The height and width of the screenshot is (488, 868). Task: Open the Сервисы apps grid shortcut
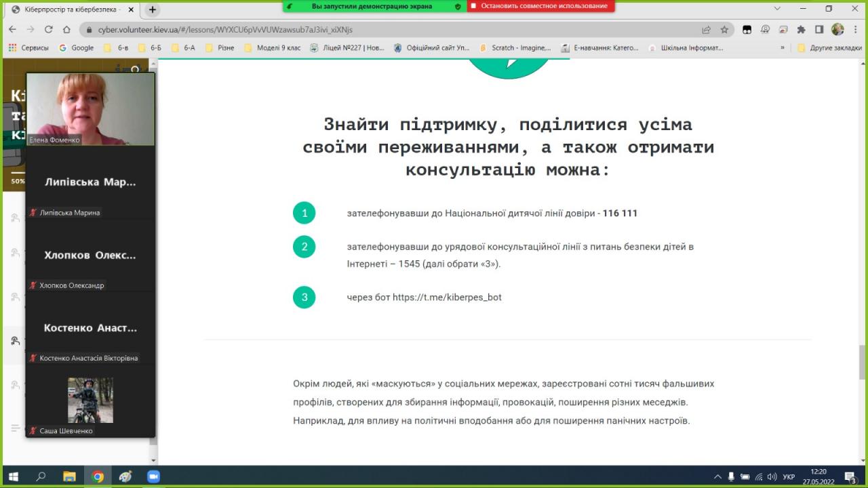28,48
